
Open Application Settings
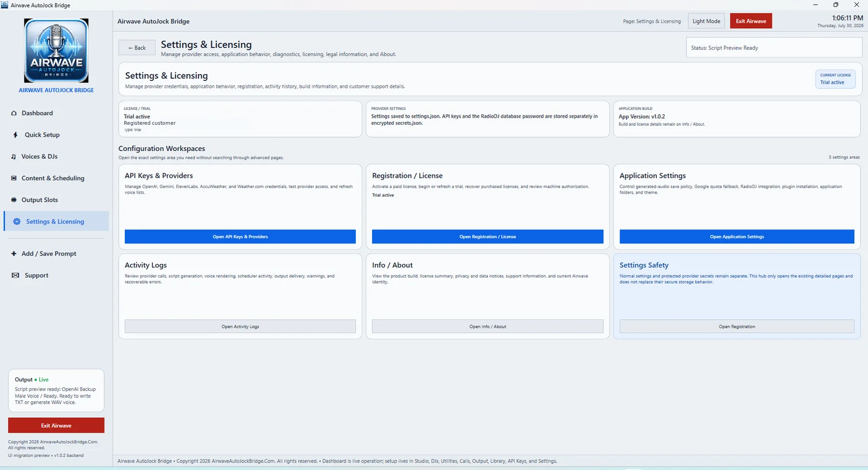point(737,237)
